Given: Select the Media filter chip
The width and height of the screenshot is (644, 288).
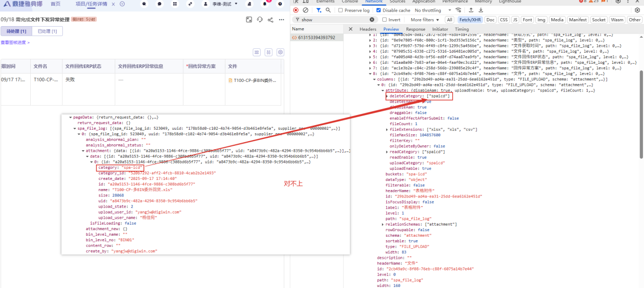Looking at the screenshot, I should (557, 20).
